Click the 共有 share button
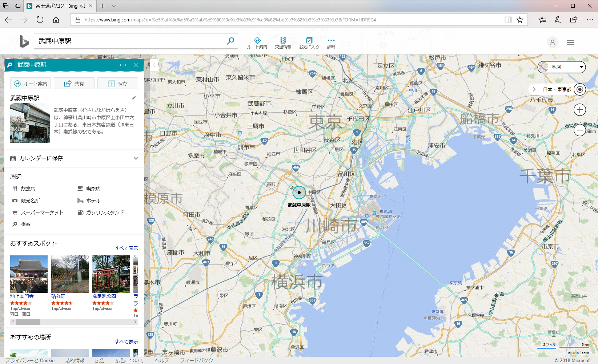 74,84
